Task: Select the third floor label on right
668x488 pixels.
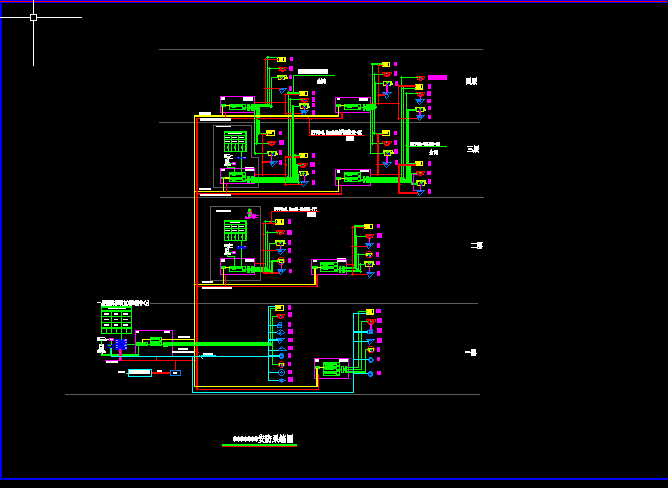Action: coord(473,149)
